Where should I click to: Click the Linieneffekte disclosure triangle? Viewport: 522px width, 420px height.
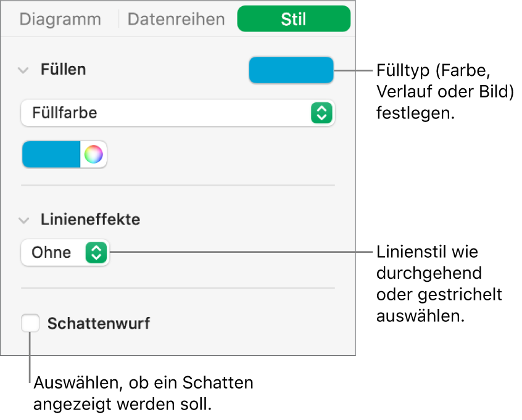tap(23, 220)
